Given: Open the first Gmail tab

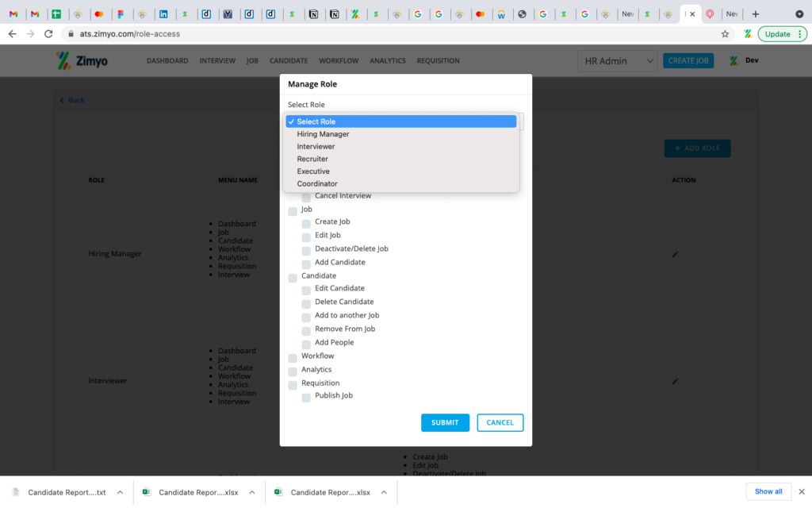Looking at the screenshot, I should 14,14.
